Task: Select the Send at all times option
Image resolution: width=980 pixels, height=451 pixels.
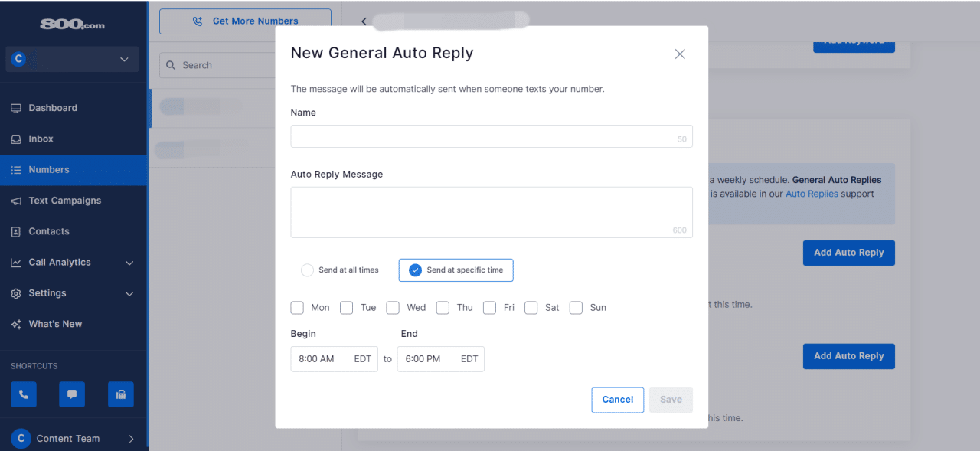Action: coord(307,270)
